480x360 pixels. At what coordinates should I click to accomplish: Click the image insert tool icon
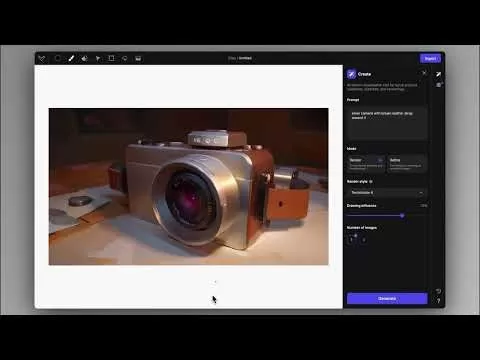click(138, 58)
